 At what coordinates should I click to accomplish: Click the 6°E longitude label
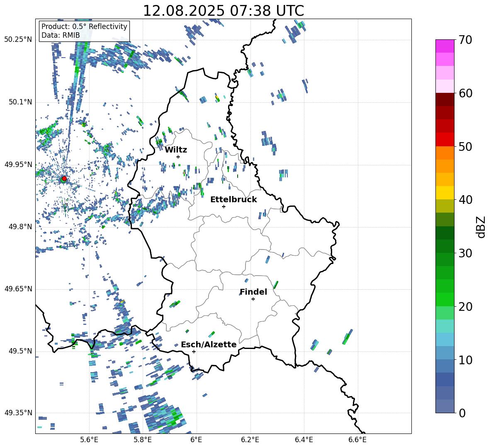click(196, 440)
